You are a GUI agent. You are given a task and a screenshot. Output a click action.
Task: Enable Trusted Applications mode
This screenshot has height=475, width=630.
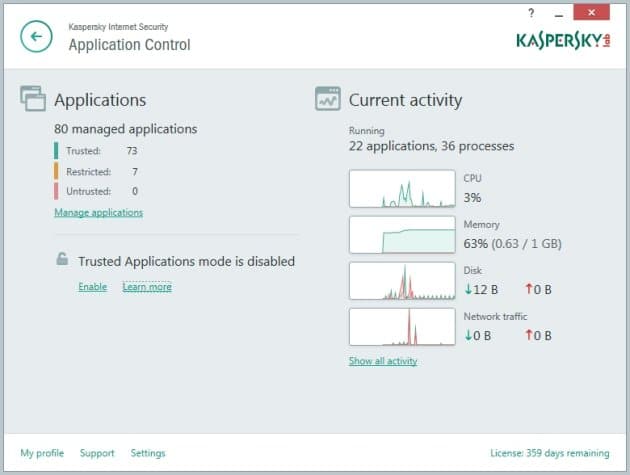click(x=93, y=287)
